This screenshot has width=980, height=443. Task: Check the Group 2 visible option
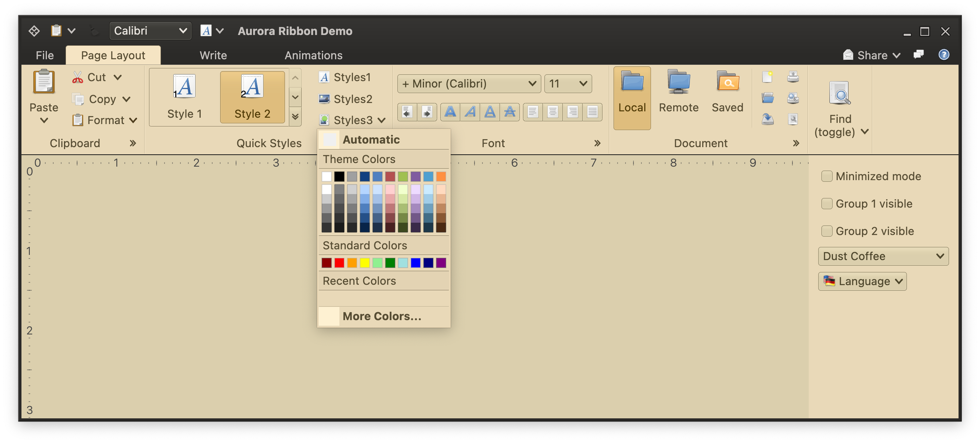point(827,231)
